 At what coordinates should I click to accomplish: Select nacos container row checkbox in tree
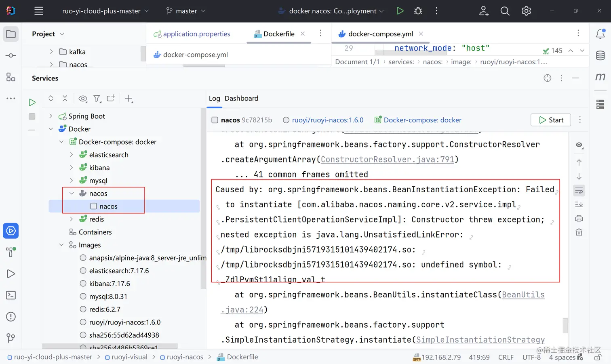[94, 206]
